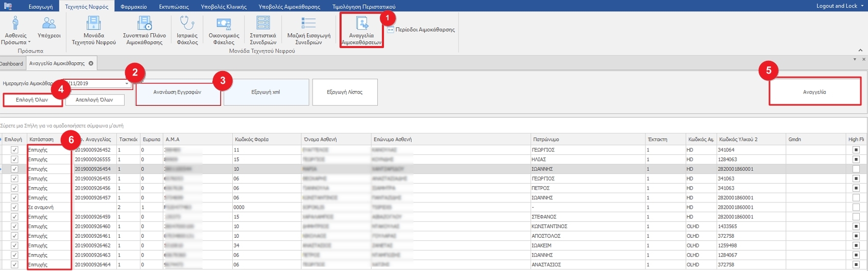Switch to the Φαρμακείο ribbon tab
This screenshot has height=271, width=868.
(x=134, y=7)
